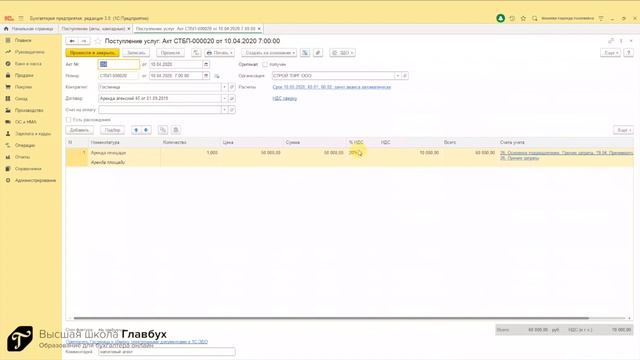
Task: Open favorites star in the title bar
Action: (523, 18)
